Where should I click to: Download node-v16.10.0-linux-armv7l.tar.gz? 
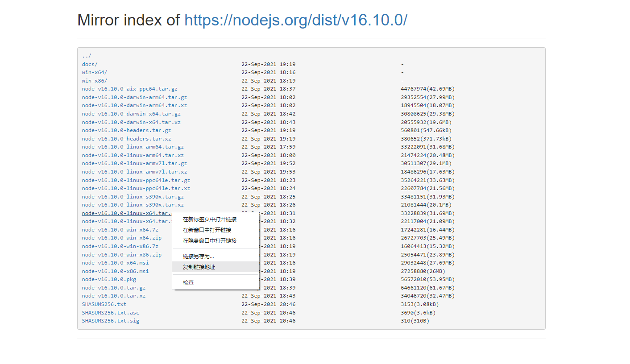[x=134, y=163]
